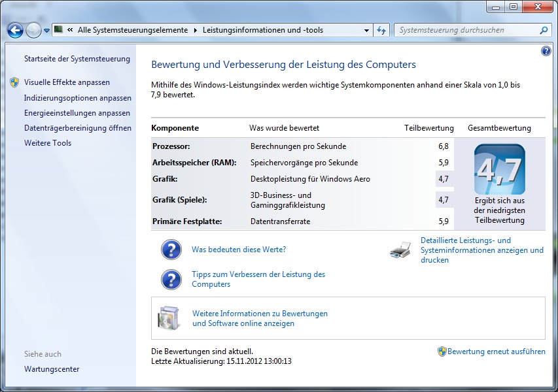Expand arrow after 'Alle Systemsteuerungselemente'
558x392 pixels.
coord(196,31)
